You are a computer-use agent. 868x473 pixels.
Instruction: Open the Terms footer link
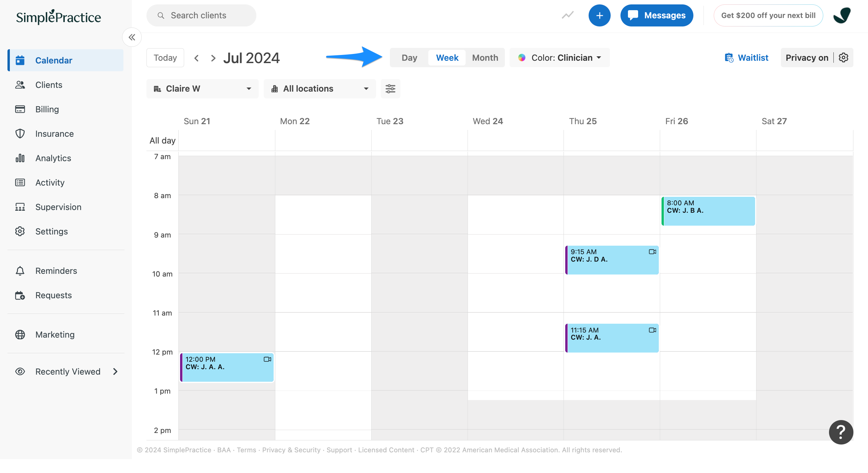(246, 450)
